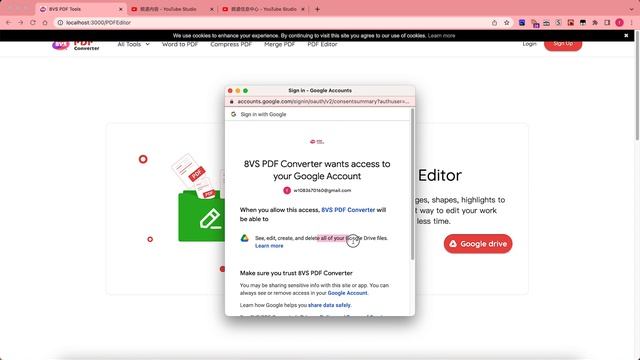This screenshot has height=360, width=640.
Task: Click the sign-in popup vertical scrollbar
Action: (x=412, y=184)
